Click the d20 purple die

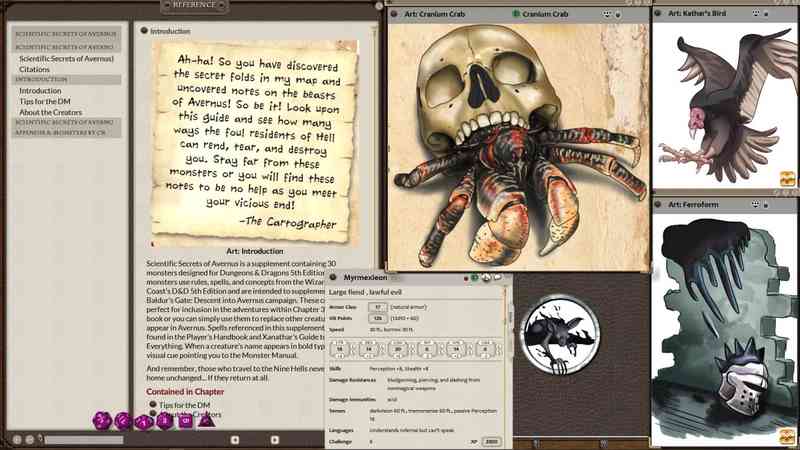tap(102, 420)
